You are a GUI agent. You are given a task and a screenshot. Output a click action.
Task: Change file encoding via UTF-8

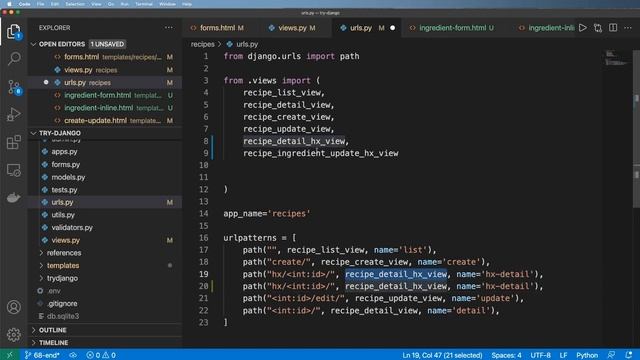(x=540, y=355)
